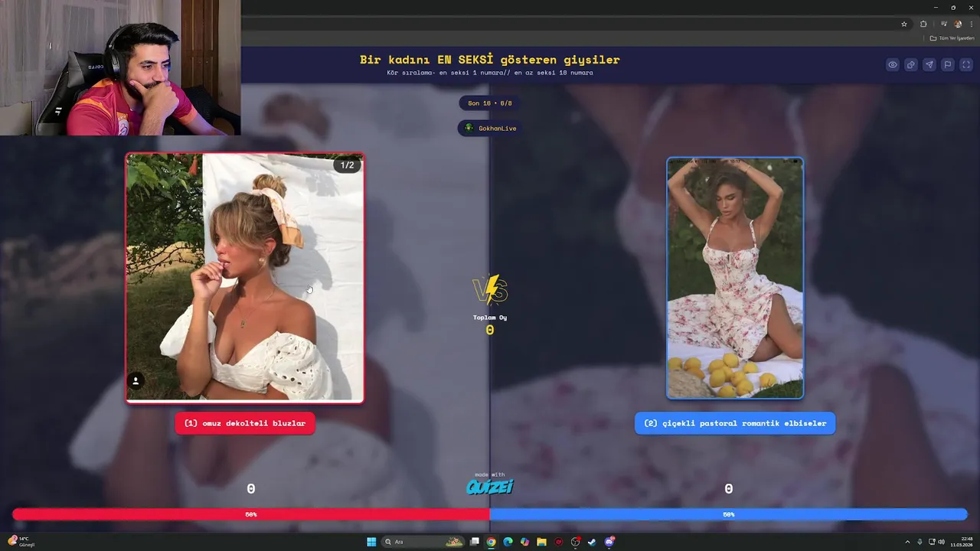Vote for çiçekli pastoral romantik elbiseler button
This screenshot has height=551, width=980.
coord(735,423)
